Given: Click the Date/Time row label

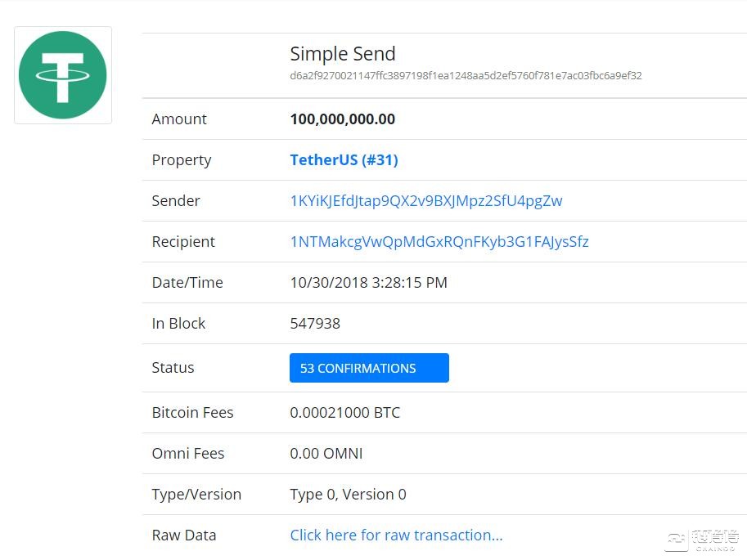Looking at the screenshot, I should coord(187,283).
